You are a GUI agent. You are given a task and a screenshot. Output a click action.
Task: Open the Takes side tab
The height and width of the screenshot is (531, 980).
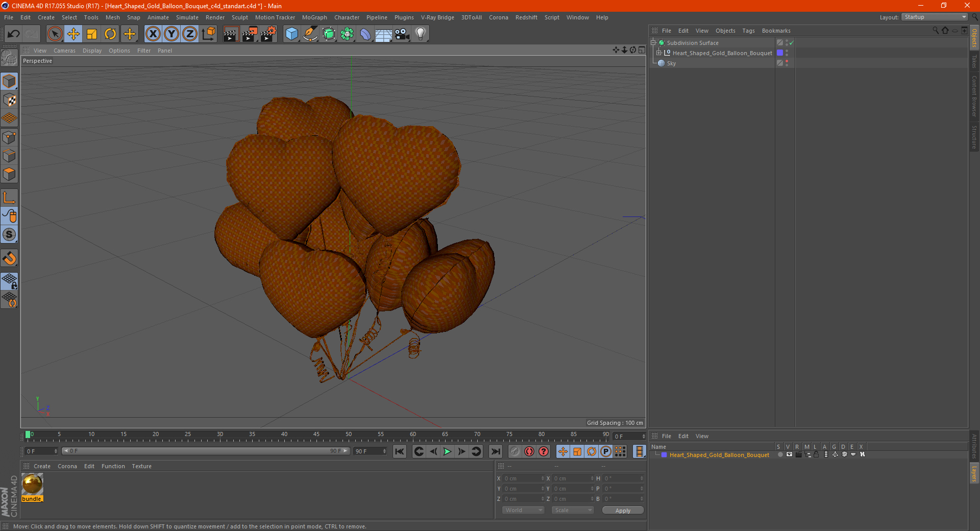pyautogui.click(x=974, y=61)
